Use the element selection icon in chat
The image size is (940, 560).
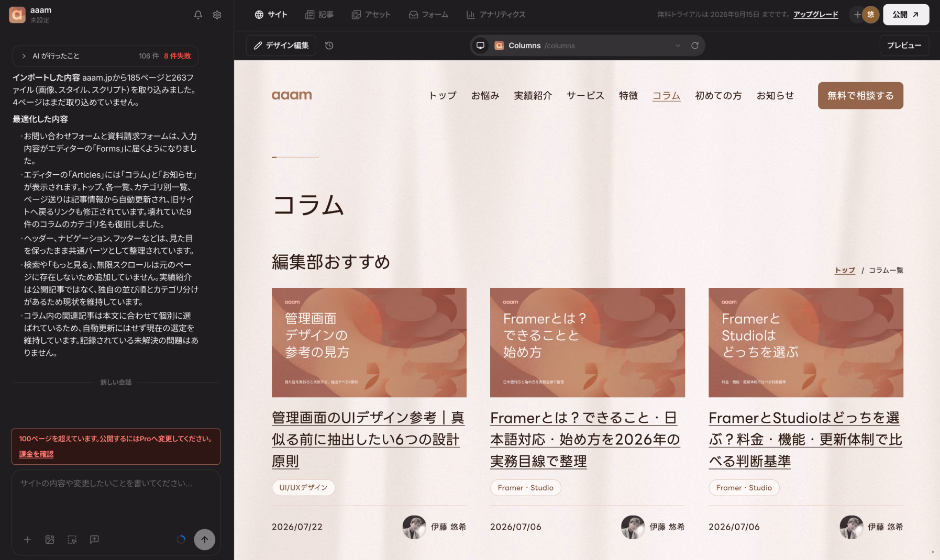[x=72, y=540]
